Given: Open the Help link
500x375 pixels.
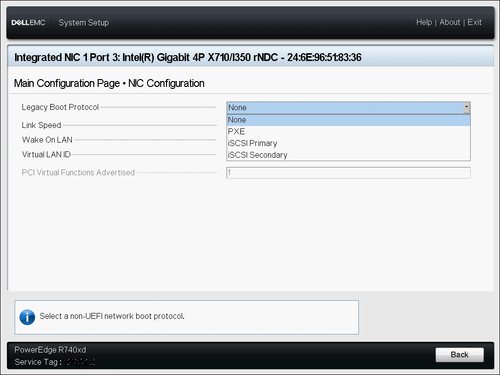Looking at the screenshot, I should pyautogui.click(x=424, y=22).
